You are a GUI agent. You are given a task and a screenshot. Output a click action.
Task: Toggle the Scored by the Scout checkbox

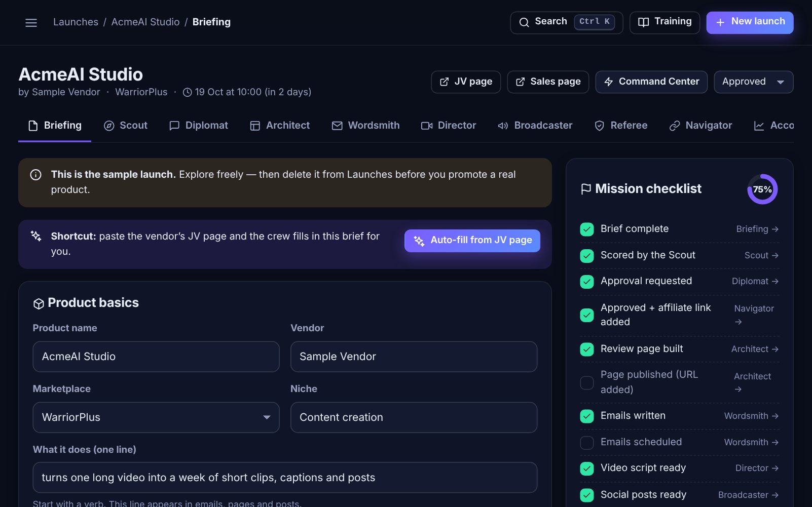click(587, 256)
